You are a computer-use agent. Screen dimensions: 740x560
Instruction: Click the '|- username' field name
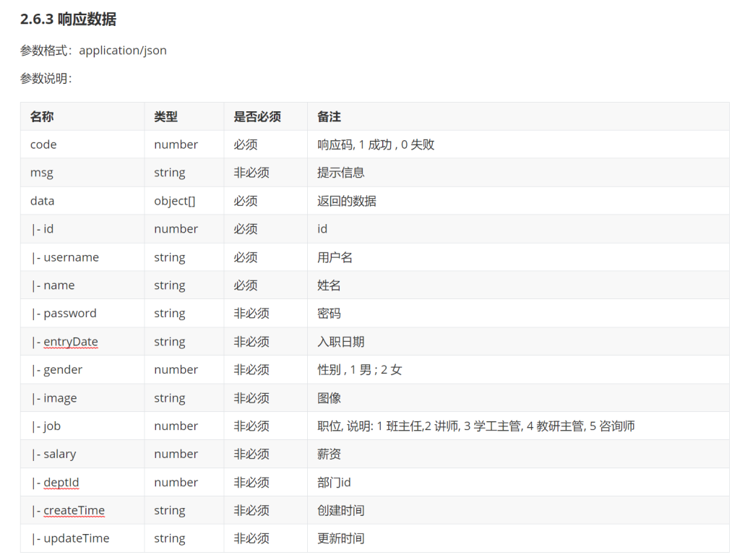pos(65,257)
